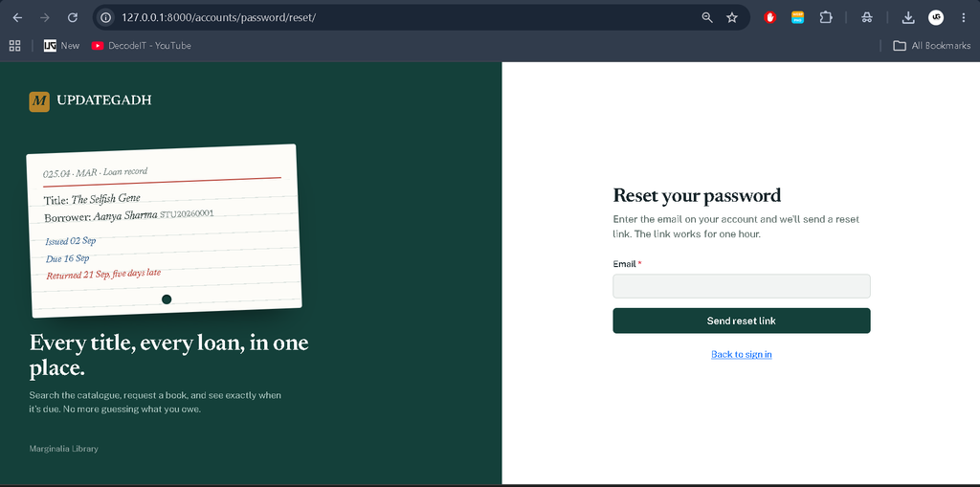Click the UPDATEGADH brand name
Viewport: 980px width, 487px height.
103,100
